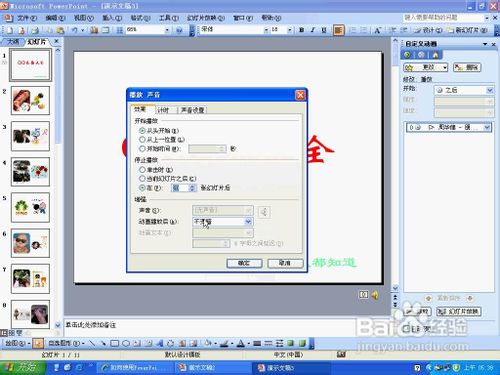
Task: Click the Line style icon
Action: click(257, 343)
